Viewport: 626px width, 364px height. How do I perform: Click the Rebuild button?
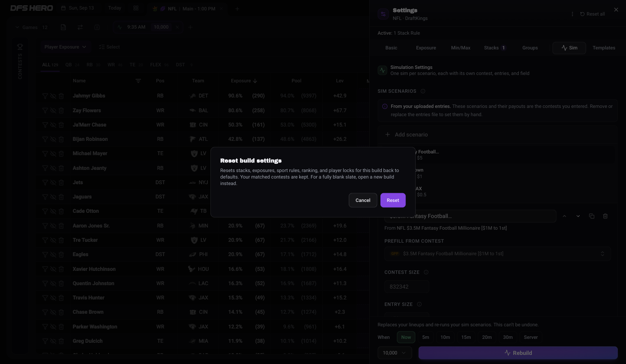pyautogui.click(x=518, y=353)
